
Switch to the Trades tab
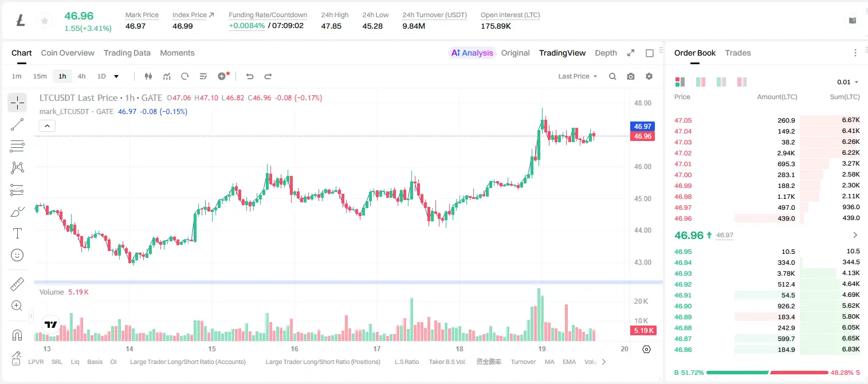click(x=737, y=53)
